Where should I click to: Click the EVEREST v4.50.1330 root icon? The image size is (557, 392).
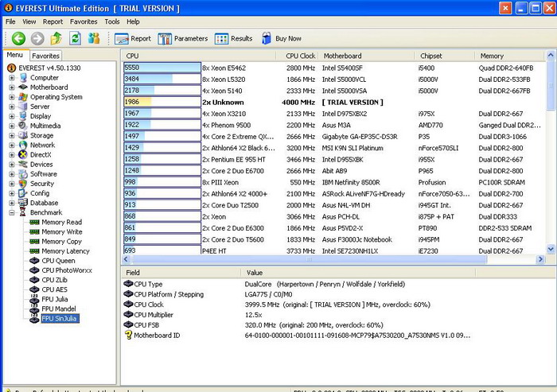click(12, 68)
